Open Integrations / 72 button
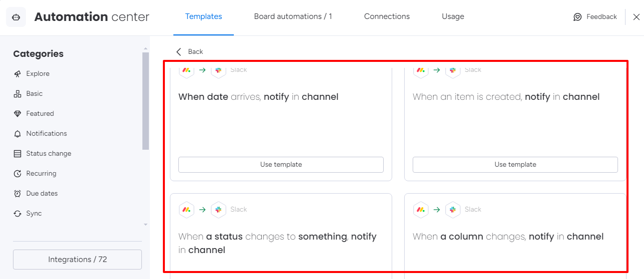Viewport: 644px width, 279px height. [x=77, y=260]
